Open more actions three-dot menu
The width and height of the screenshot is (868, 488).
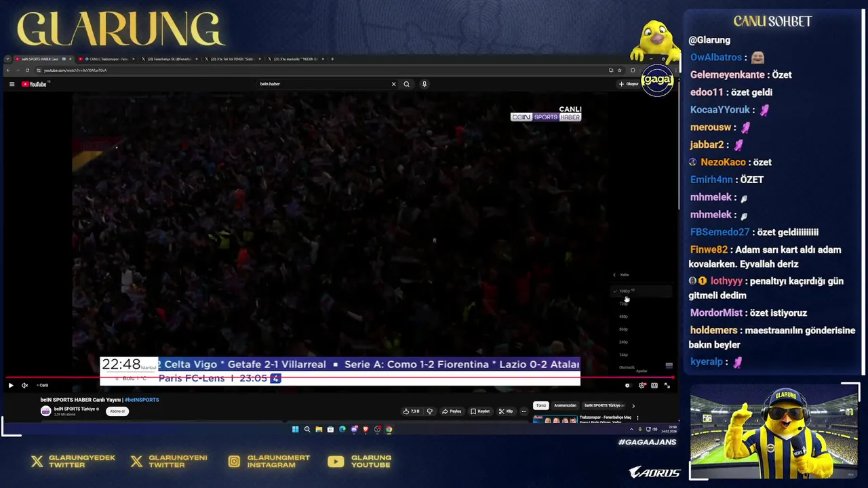coord(524,411)
